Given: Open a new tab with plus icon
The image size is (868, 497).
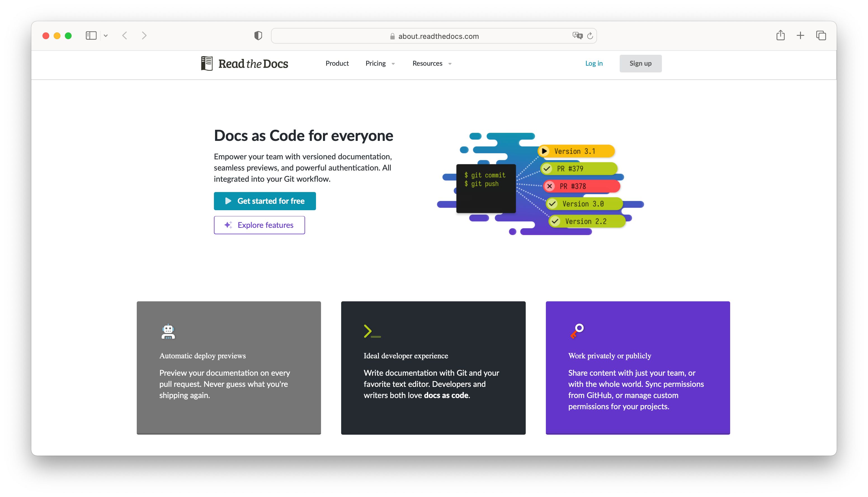Looking at the screenshot, I should pyautogui.click(x=800, y=35).
